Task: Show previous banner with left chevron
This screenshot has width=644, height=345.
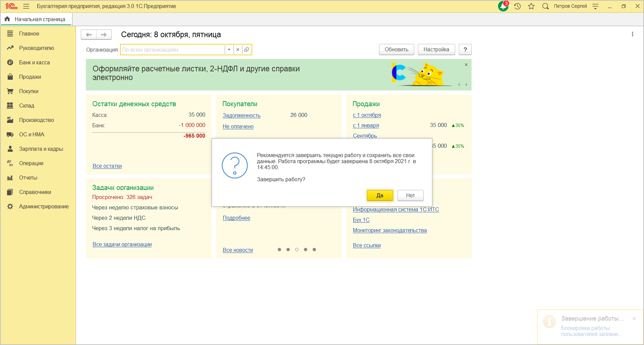Action: 459,85
